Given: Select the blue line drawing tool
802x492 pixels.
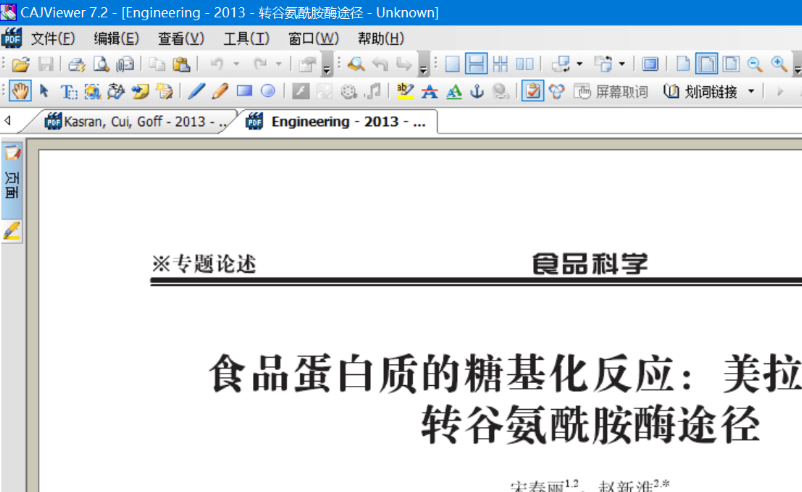Looking at the screenshot, I should click(196, 92).
